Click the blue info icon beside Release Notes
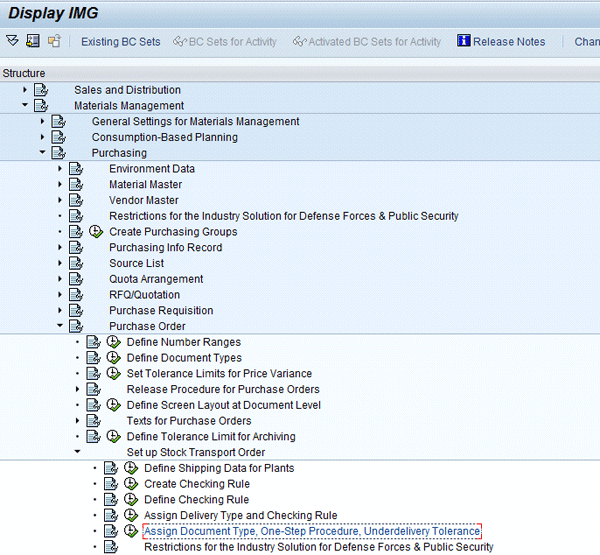This screenshot has height=555, width=600. (463, 41)
